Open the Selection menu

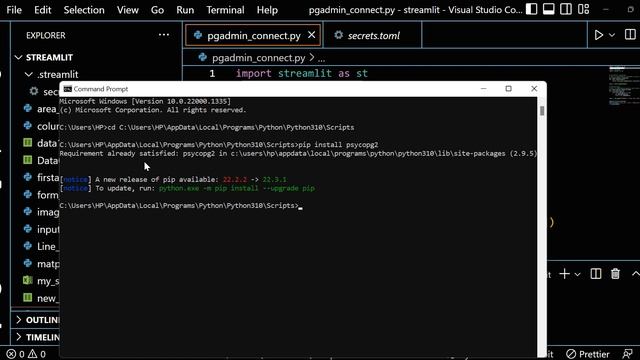point(84,10)
